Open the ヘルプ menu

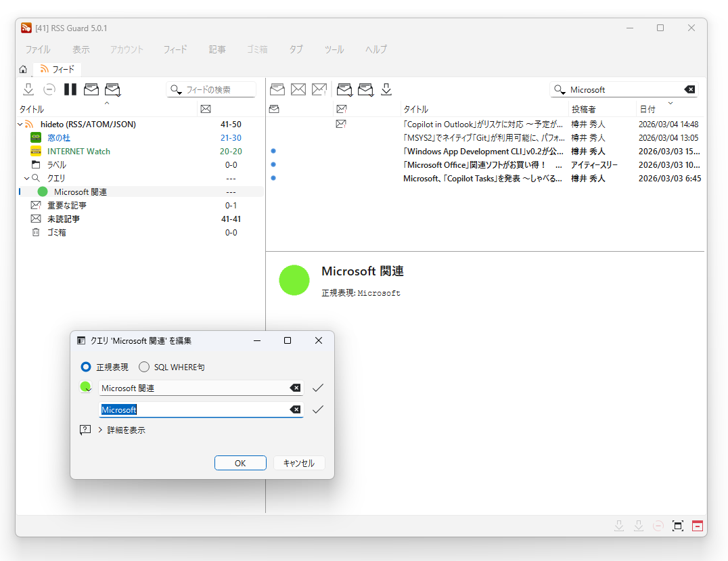pyautogui.click(x=376, y=49)
